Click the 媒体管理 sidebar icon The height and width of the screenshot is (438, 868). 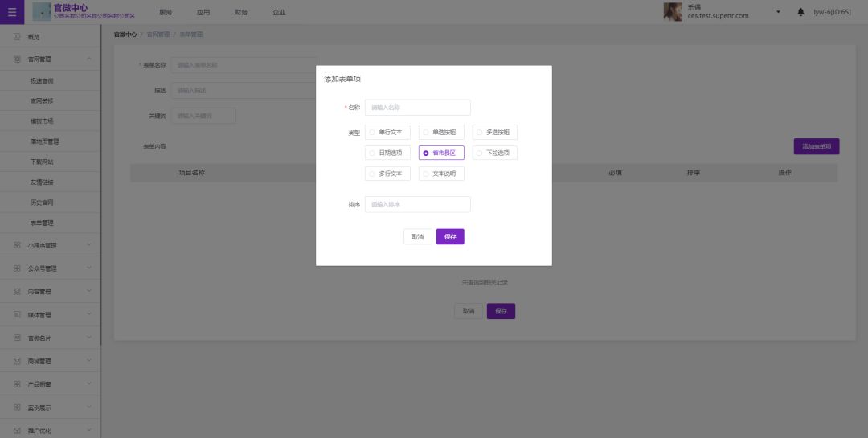[17, 314]
